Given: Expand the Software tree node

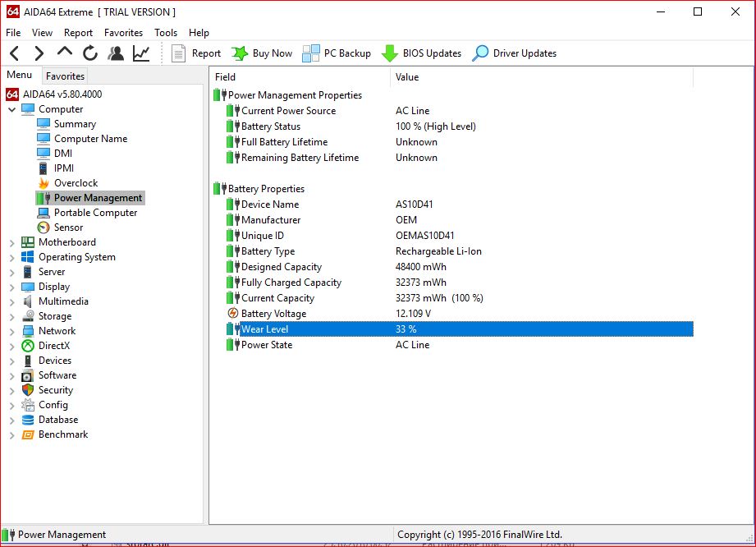Looking at the screenshot, I should click(x=12, y=376).
